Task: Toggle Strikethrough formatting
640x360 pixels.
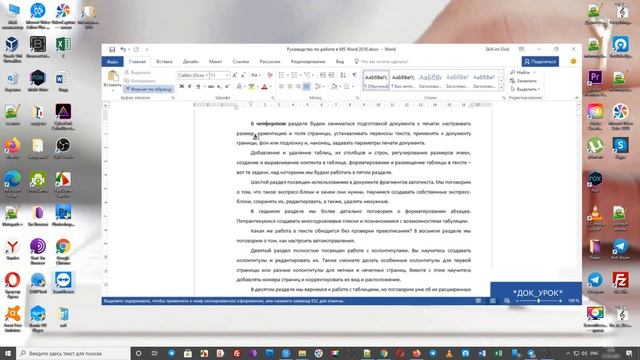Action: pos(211,87)
